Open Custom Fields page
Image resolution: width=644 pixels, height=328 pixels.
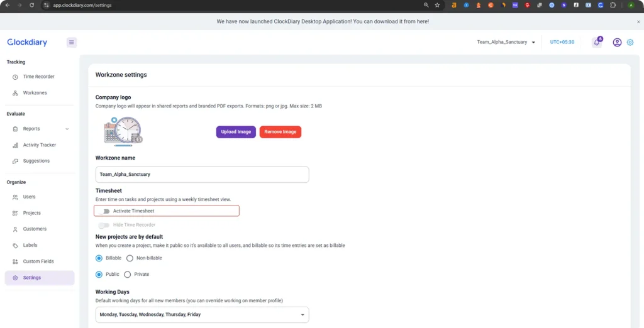coord(40,261)
